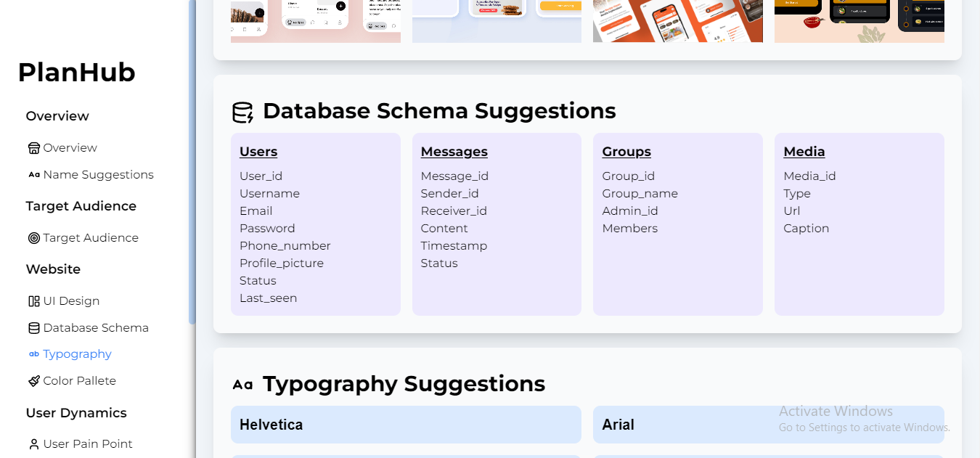Screen dimensions: 980x458
Task: Navigate to UI Design section
Action: tap(71, 301)
